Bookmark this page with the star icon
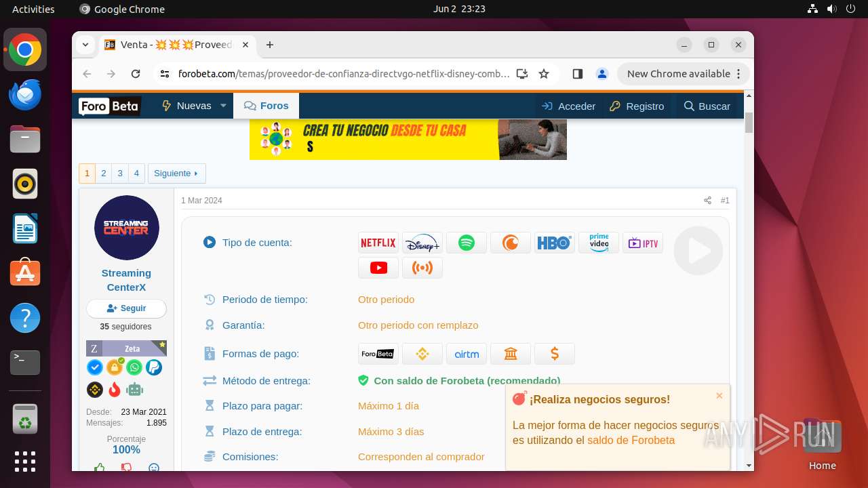Image resolution: width=868 pixels, height=488 pixels. pyautogui.click(x=544, y=74)
